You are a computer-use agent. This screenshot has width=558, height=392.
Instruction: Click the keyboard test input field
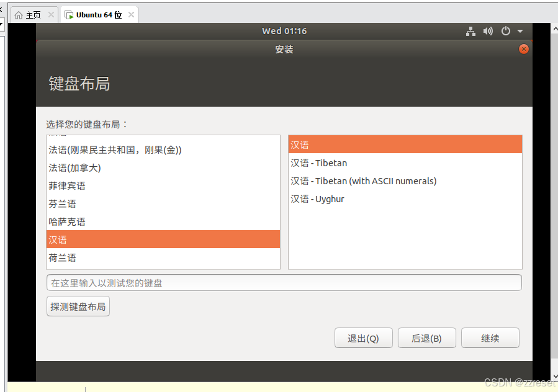tap(284, 283)
